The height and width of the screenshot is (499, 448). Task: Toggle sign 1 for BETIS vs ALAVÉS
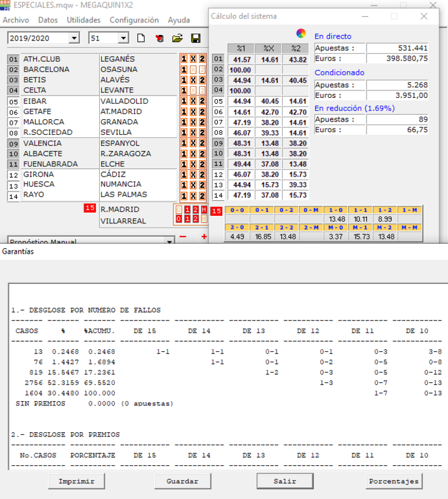[x=184, y=80]
